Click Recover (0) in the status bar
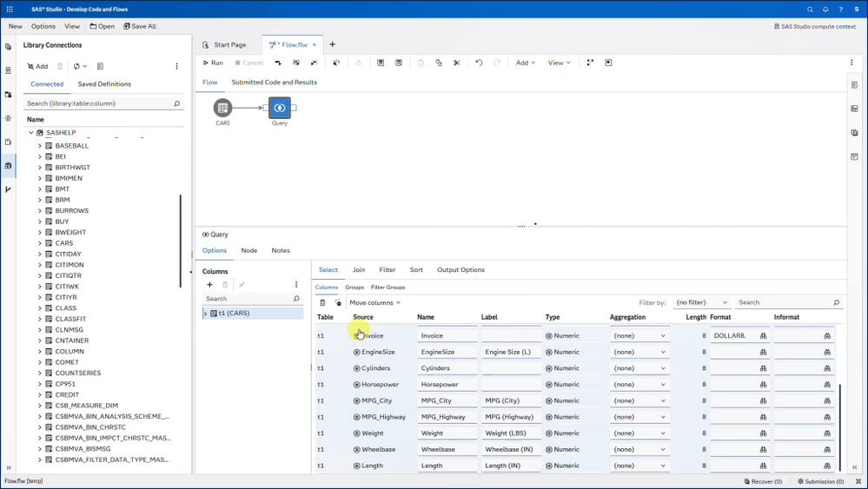 [x=763, y=482]
